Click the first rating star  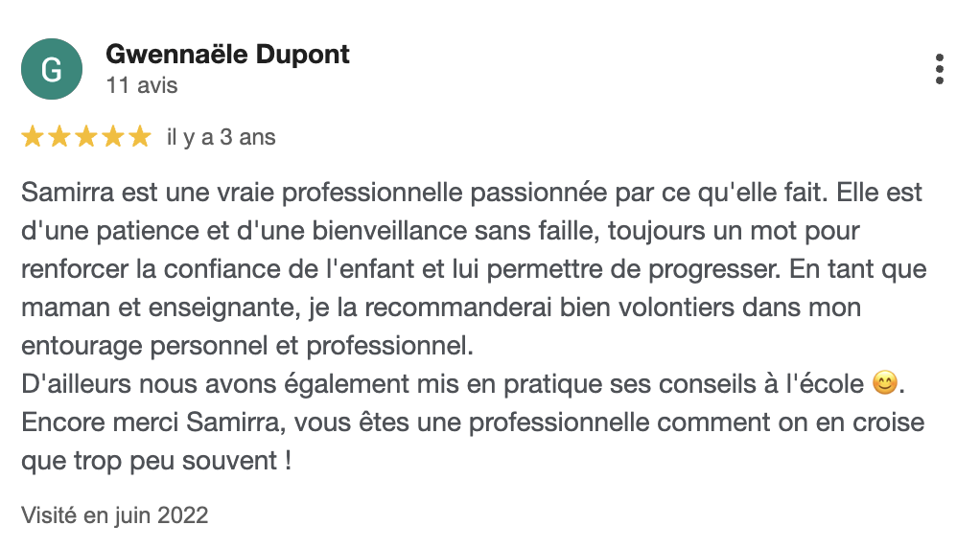[33, 137]
